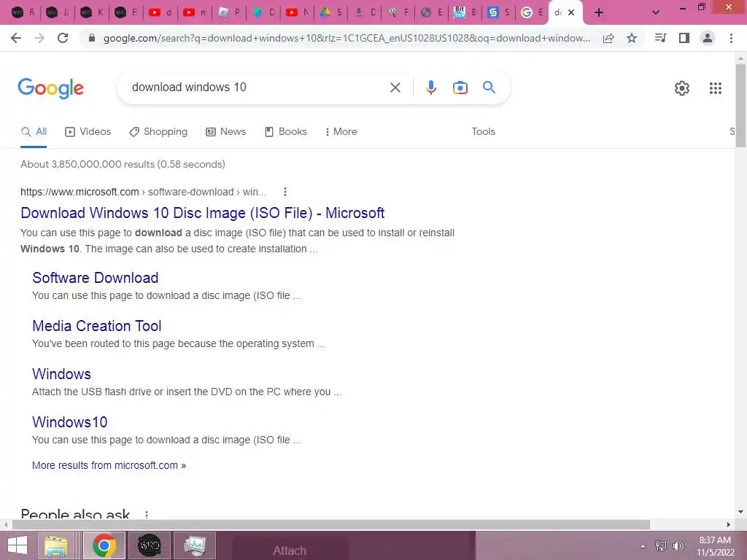Open Google quick settings gear

tap(682, 88)
